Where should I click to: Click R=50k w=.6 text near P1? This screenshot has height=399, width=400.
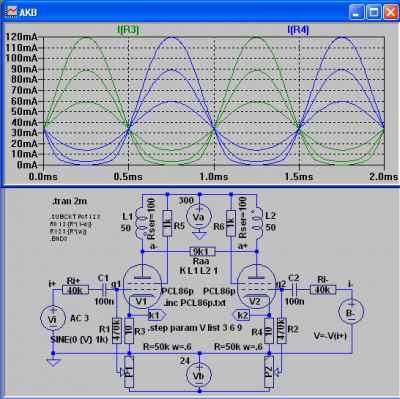[168, 347]
